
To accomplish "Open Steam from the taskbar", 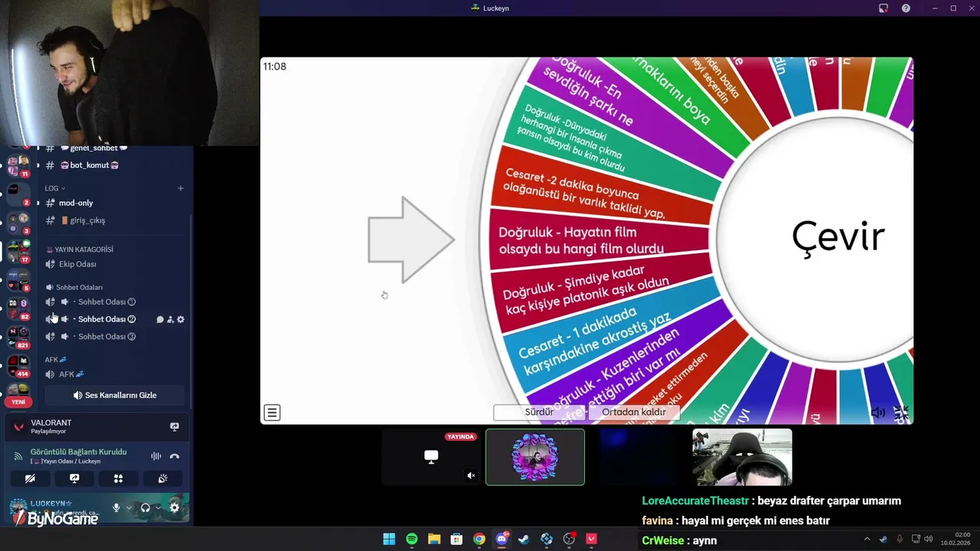I will tap(524, 539).
